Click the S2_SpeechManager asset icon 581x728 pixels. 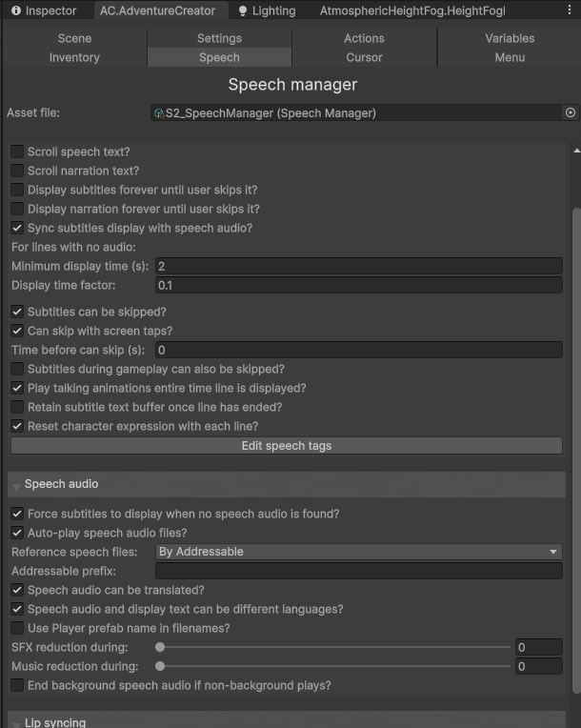[x=158, y=113]
